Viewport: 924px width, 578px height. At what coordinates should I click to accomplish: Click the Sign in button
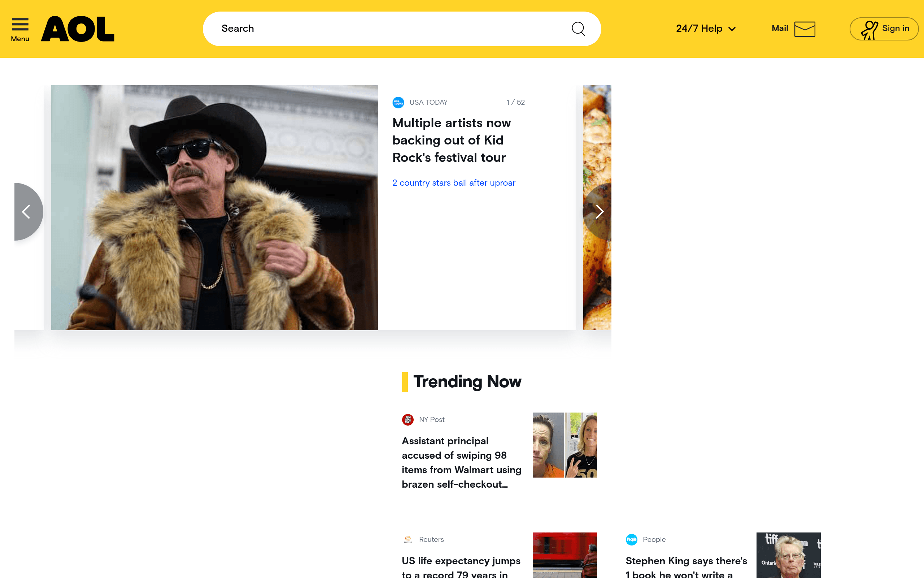pyautogui.click(x=884, y=29)
